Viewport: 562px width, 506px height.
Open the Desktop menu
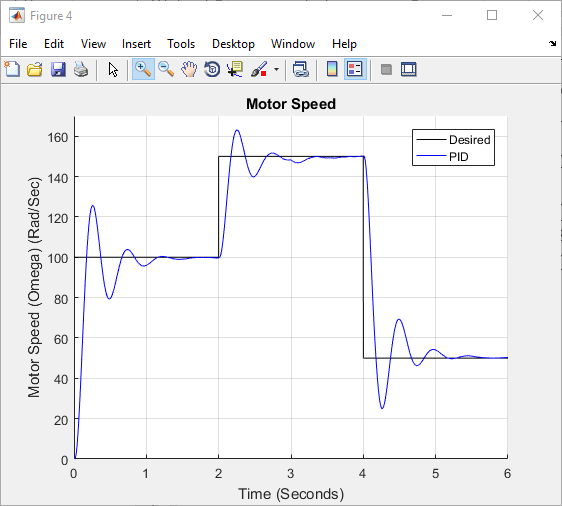click(x=233, y=44)
